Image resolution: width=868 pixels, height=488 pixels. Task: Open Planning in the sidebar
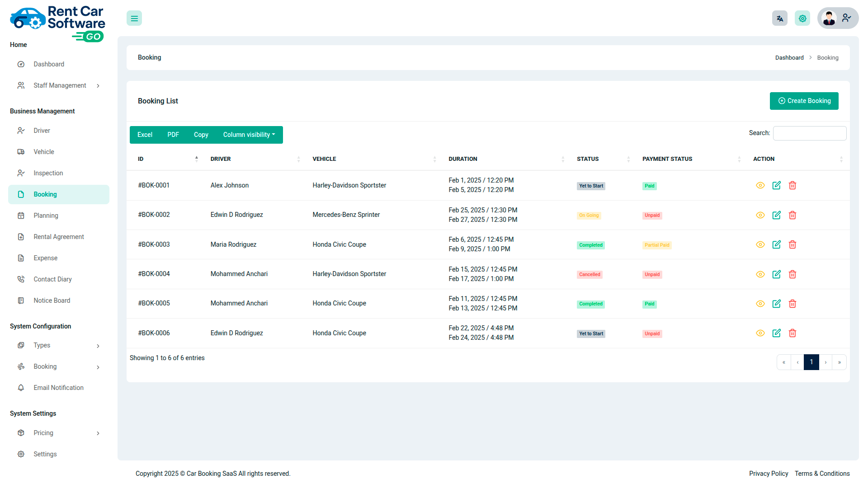[x=59, y=216]
